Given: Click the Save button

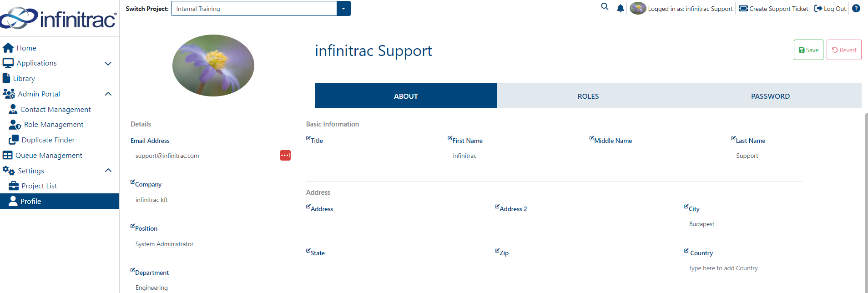Looking at the screenshot, I should (x=808, y=50).
